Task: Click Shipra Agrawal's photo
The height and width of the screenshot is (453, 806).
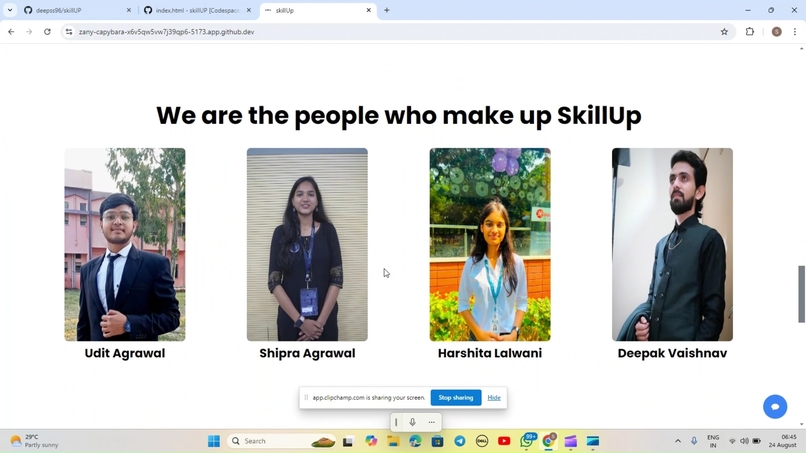Action: pos(307,244)
